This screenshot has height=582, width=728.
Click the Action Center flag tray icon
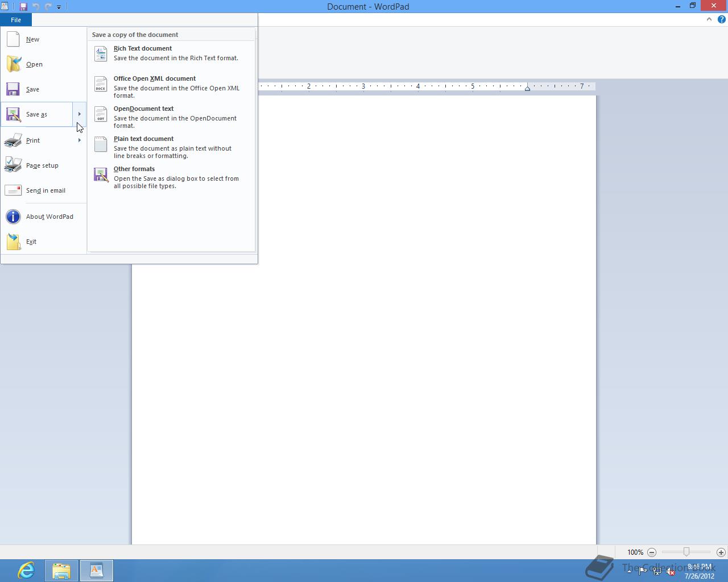click(x=643, y=571)
